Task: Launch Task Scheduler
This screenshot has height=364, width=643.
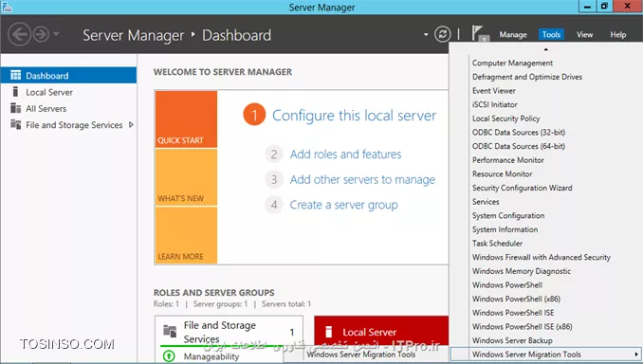Action: [x=497, y=244]
